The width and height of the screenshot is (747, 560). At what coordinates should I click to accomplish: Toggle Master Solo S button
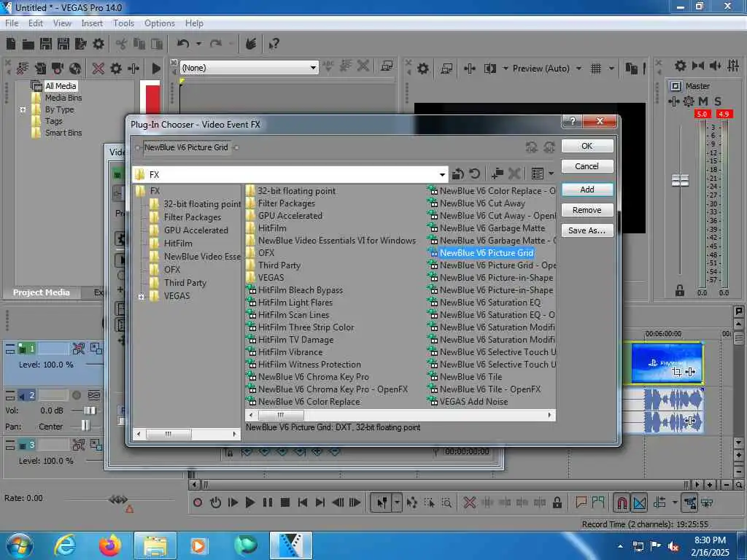point(718,101)
